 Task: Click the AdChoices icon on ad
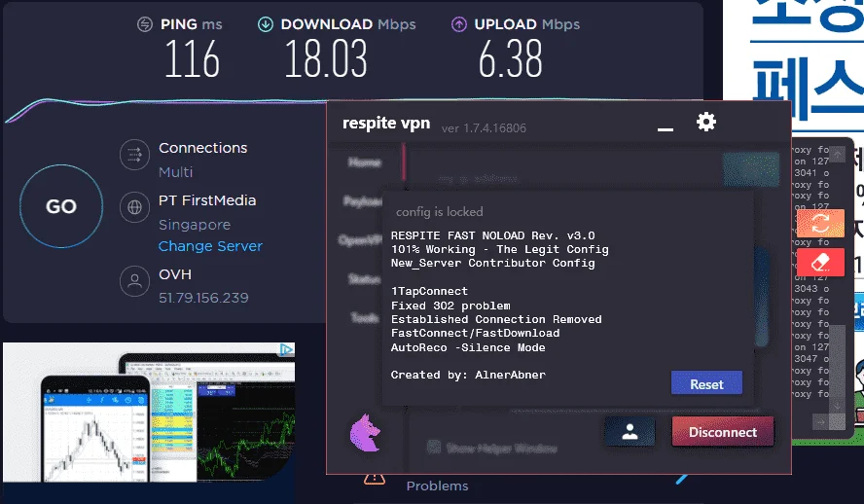click(x=286, y=349)
